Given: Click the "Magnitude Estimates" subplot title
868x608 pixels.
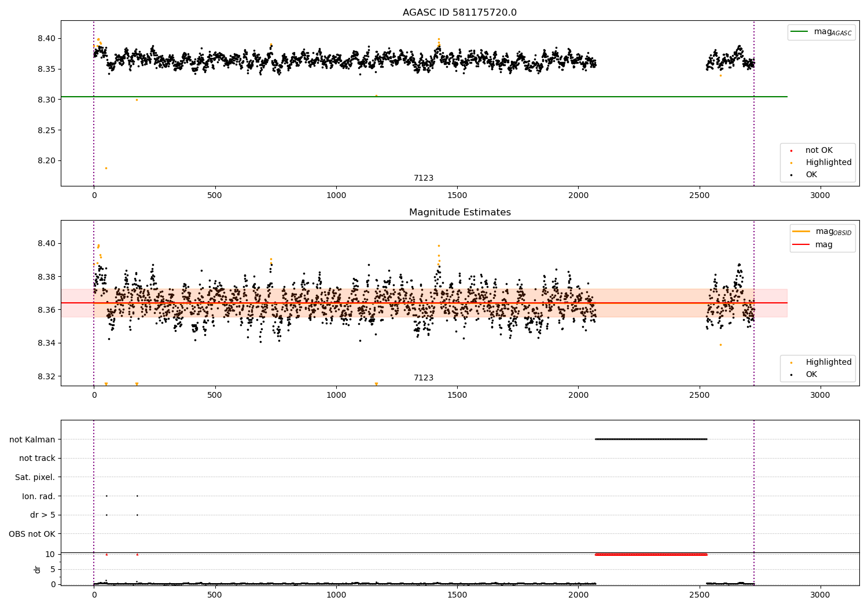Looking at the screenshot, I should tap(459, 213).
